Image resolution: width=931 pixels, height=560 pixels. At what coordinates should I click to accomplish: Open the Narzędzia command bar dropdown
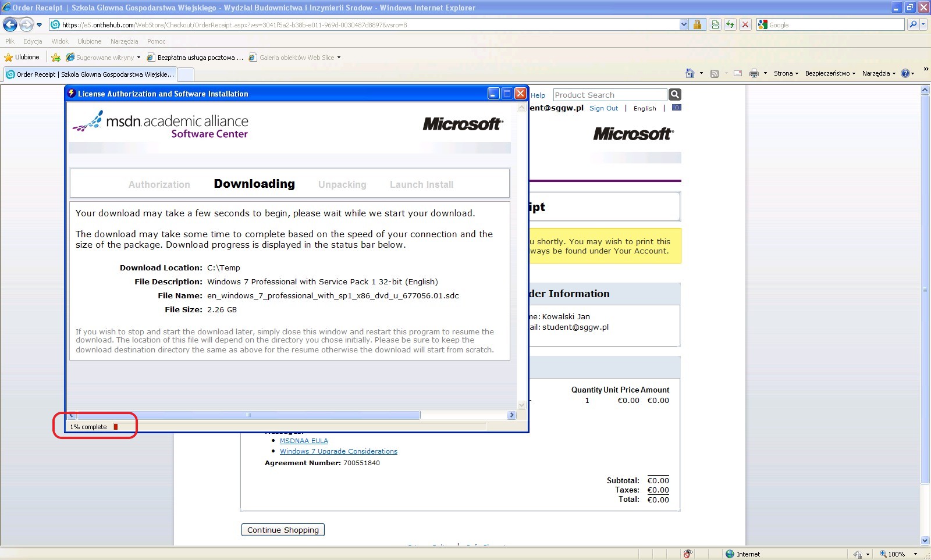(879, 73)
